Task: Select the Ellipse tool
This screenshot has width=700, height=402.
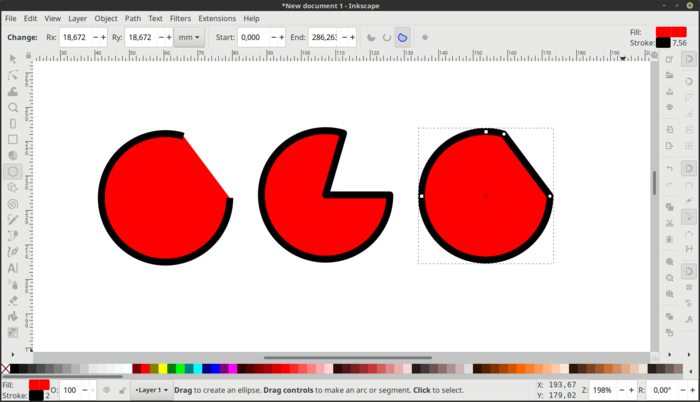Action: click(12, 172)
